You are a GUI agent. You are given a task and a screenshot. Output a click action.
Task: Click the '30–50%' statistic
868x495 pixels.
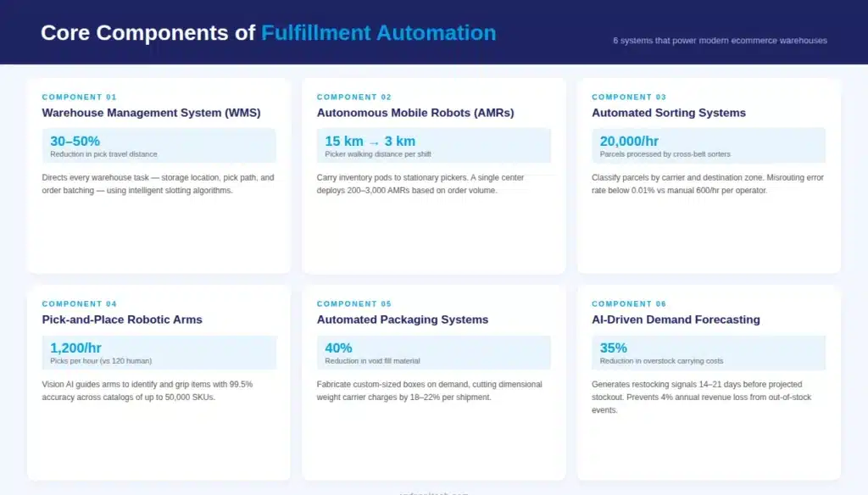pos(75,141)
